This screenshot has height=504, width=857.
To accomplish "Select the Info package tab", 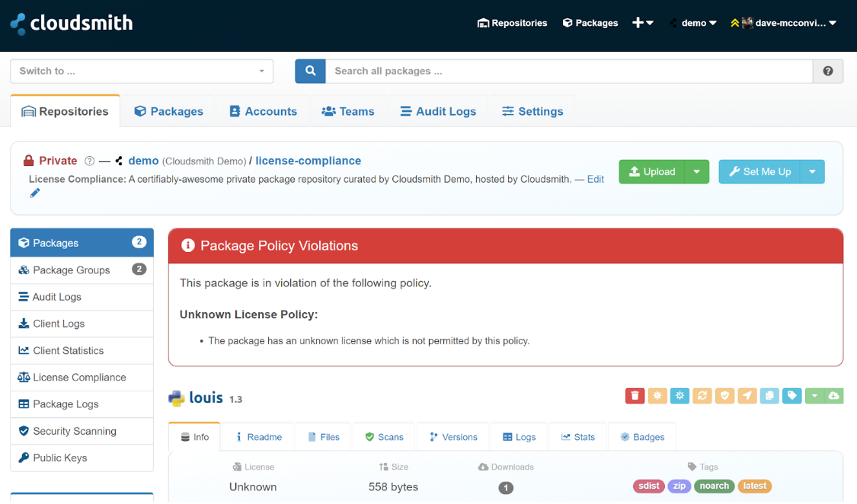I will tap(194, 437).
